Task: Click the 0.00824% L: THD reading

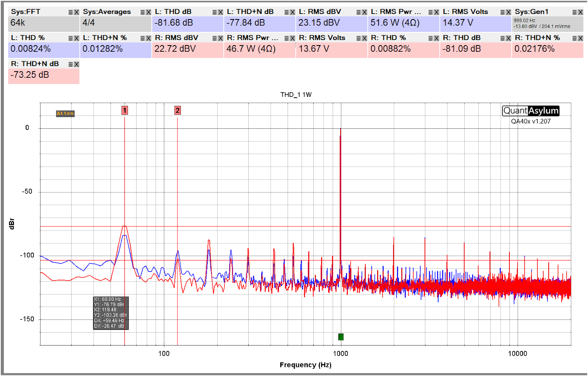Action: click(31, 49)
